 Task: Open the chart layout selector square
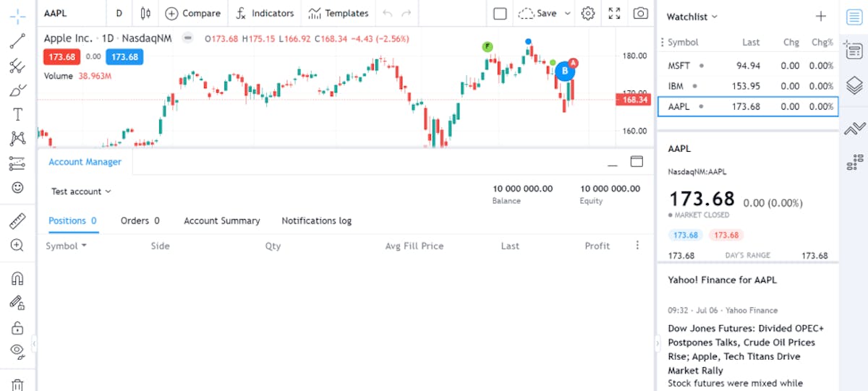click(500, 13)
